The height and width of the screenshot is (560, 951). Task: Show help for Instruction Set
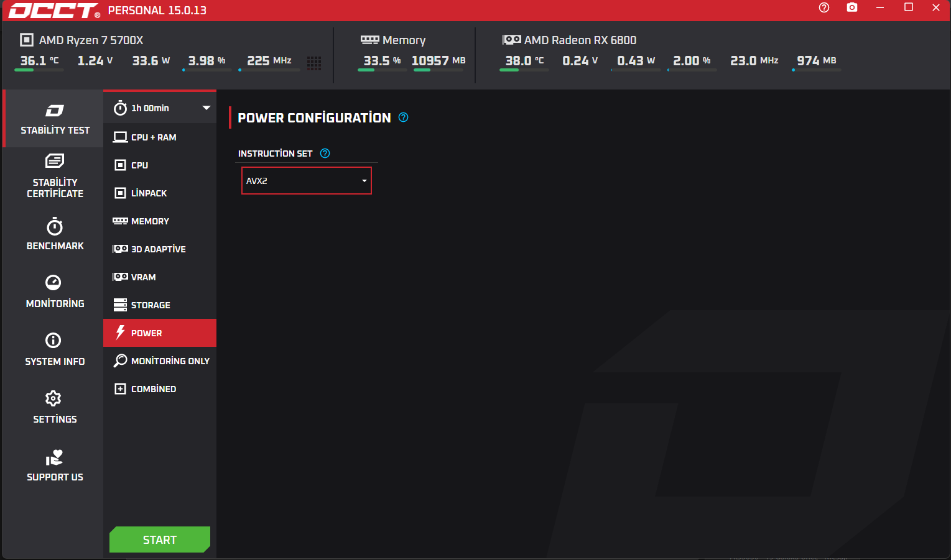coord(325,154)
